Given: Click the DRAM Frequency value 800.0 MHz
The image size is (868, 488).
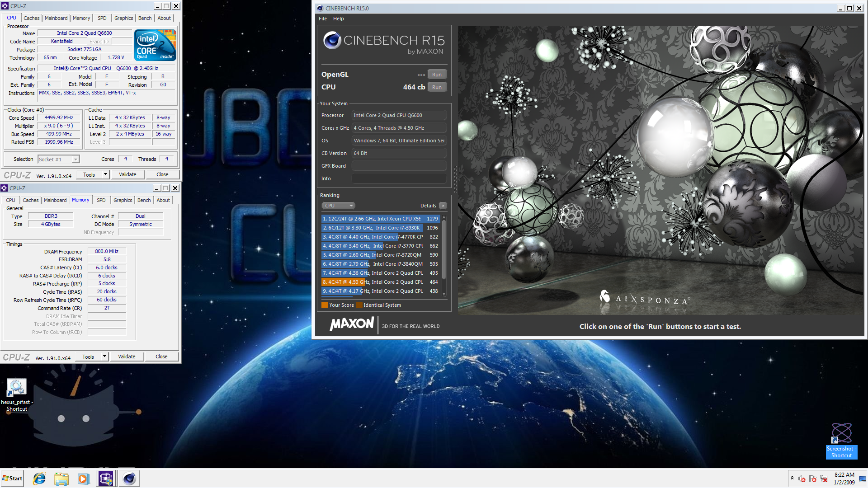Looking at the screenshot, I should (x=107, y=251).
